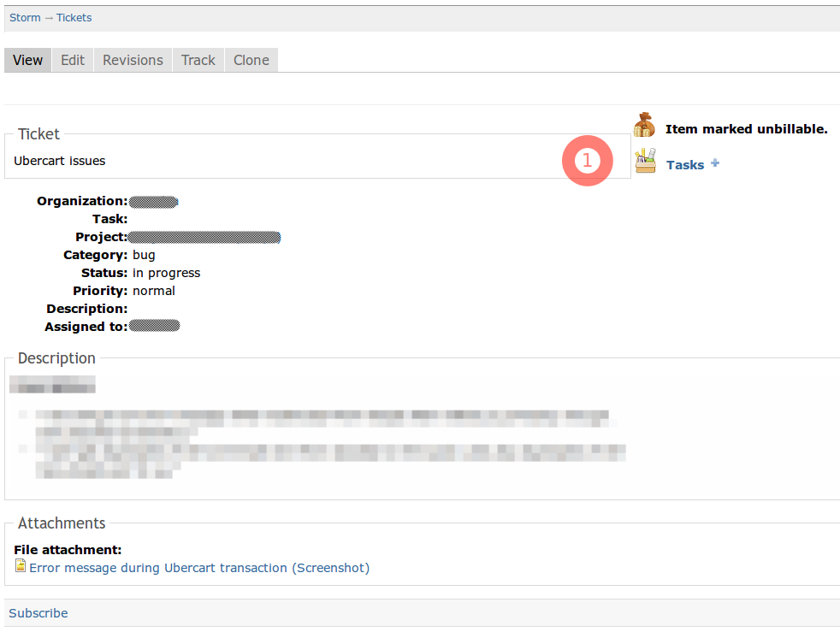Click the file attachment icon
The width and height of the screenshot is (840, 638).
[20, 565]
